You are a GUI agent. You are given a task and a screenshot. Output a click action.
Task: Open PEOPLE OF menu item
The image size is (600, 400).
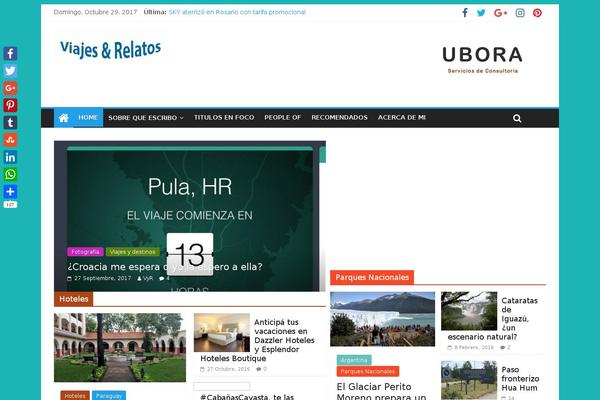click(x=282, y=118)
